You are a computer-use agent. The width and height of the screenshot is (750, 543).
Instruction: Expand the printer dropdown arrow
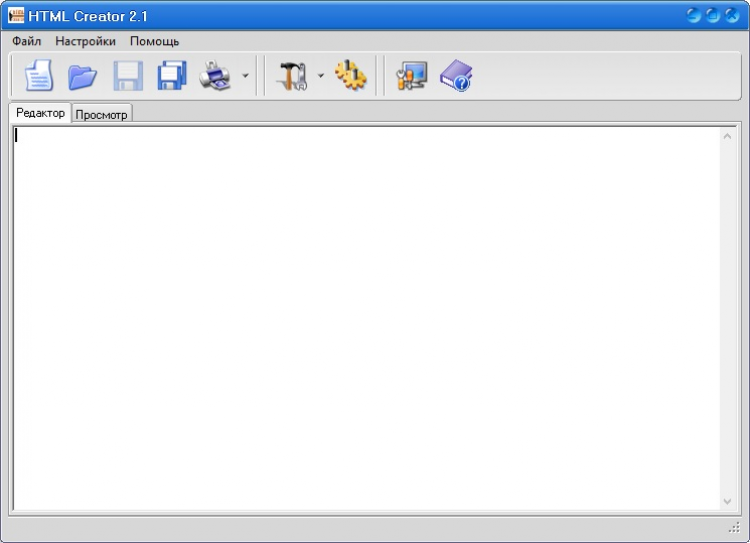pos(245,75)
